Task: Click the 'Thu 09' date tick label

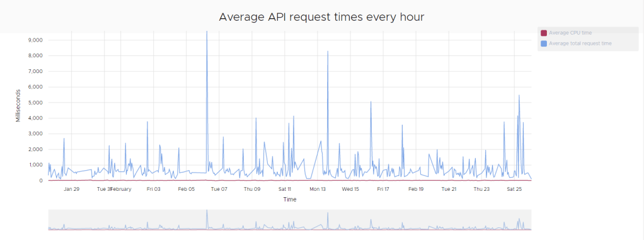Action: point(252,189)
